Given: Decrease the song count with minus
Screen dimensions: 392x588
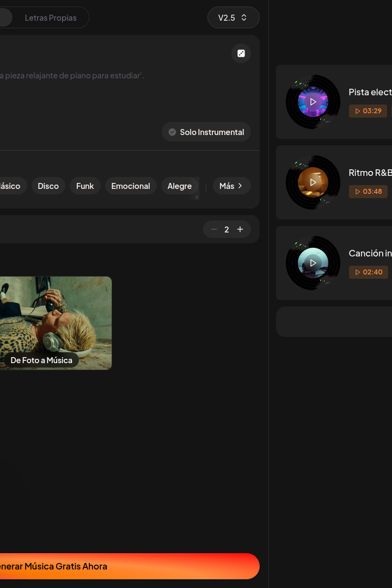Looking at the screenshot, I should (214, 229).
